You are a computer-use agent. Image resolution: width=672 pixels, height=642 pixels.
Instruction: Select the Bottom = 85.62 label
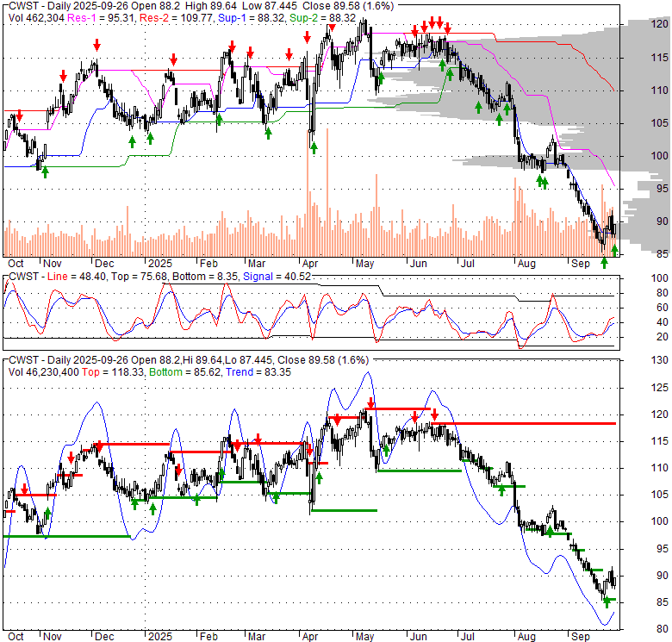pos(185,372)
